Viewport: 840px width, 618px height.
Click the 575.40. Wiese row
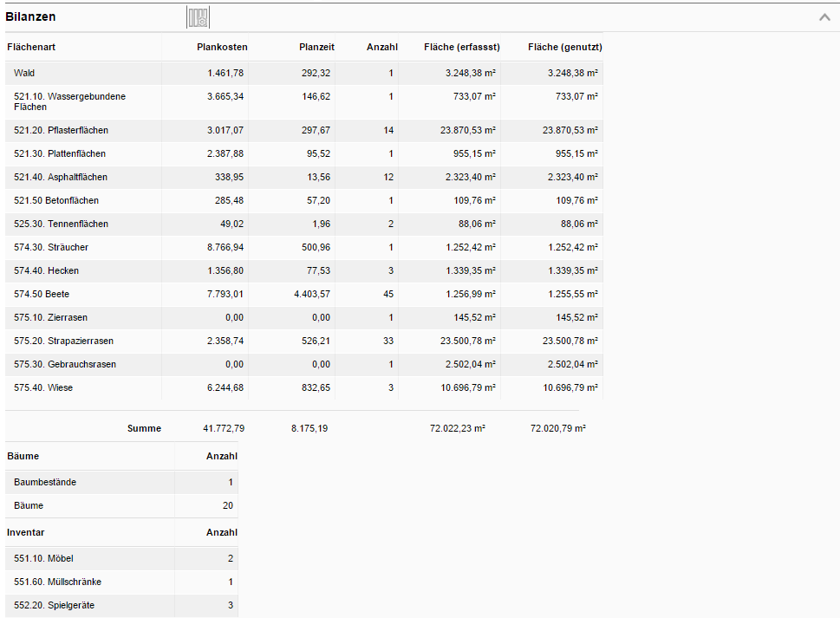[x=303, y=387]
